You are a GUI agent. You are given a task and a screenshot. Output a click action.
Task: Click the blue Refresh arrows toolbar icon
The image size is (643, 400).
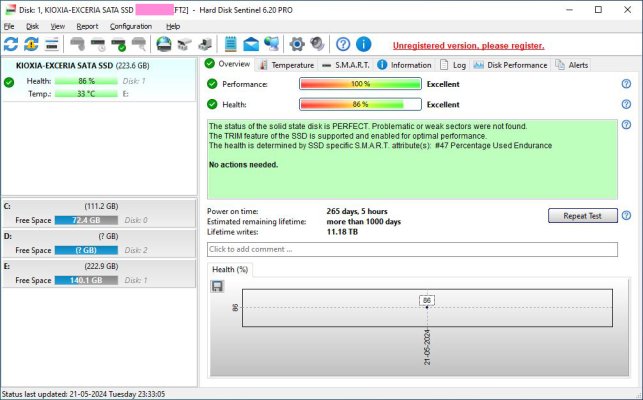(x=11, y=44)
